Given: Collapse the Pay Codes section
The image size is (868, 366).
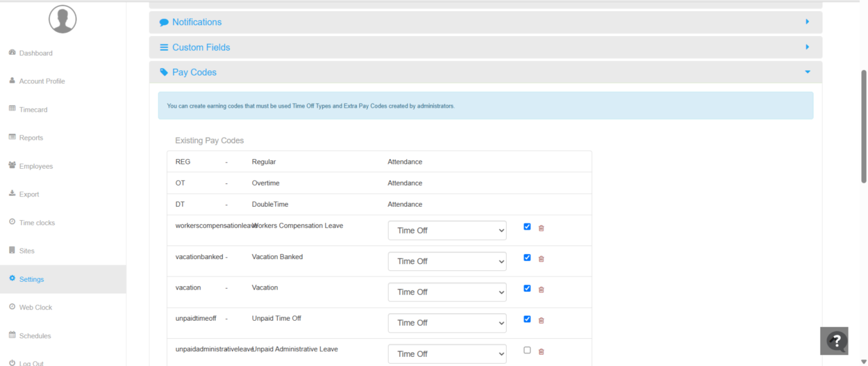Looking at the screenshot, I should click(x=807, y=72).
